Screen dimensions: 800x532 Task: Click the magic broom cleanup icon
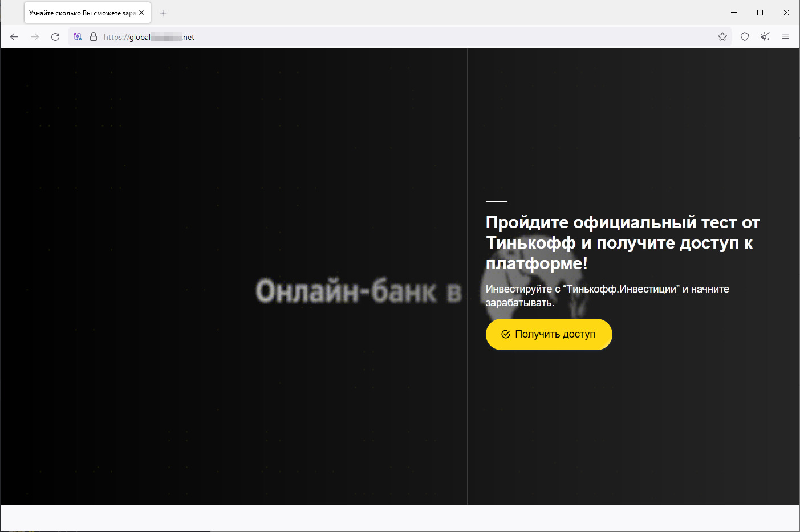[765, 36]
